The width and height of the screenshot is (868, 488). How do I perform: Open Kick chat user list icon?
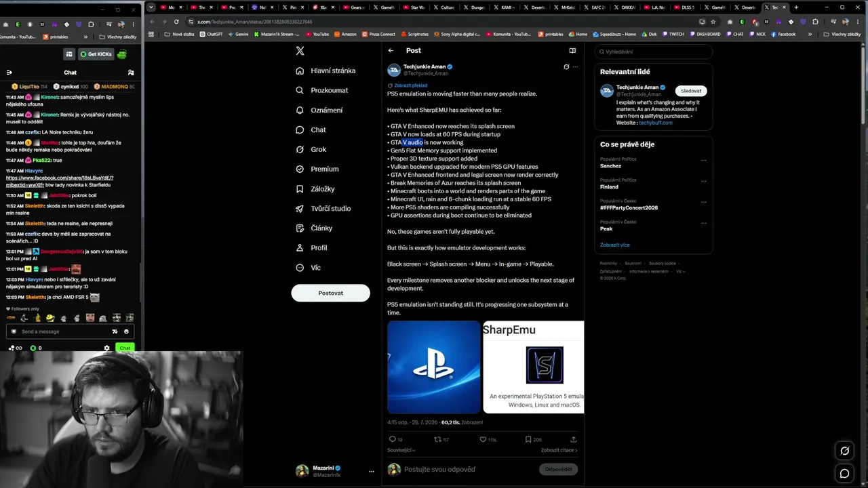(x=131, y=73)
